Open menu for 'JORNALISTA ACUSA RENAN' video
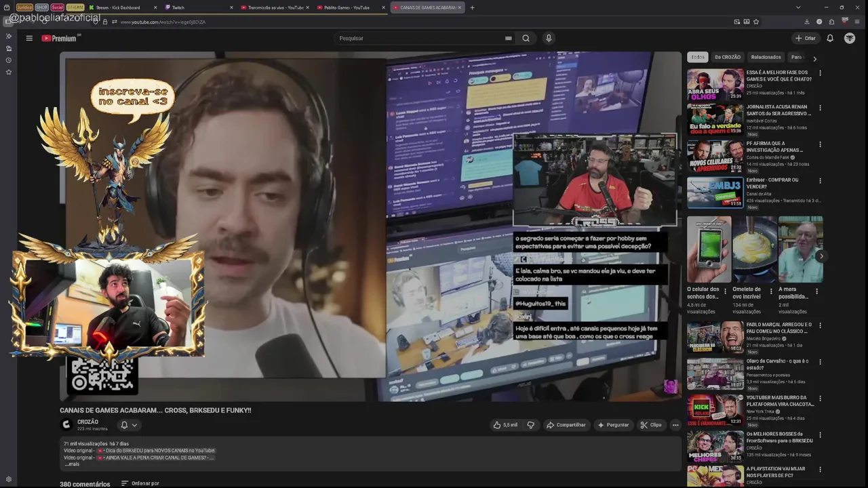The image size is (868, 488). tap(820, 108)
